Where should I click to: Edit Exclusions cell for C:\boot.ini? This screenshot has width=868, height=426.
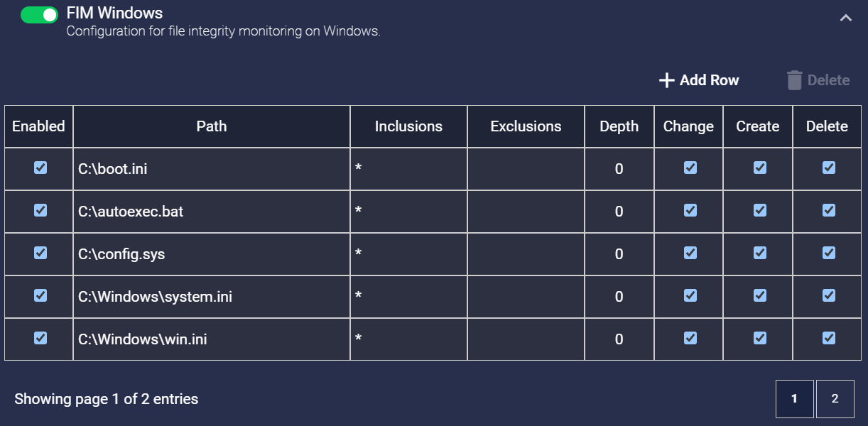[x=526, y=169]
